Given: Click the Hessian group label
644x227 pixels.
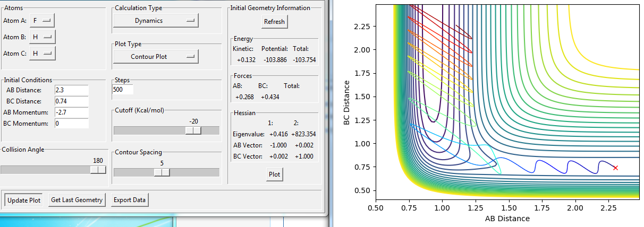Looking at the screenshot, I should [x=244, y=113].
